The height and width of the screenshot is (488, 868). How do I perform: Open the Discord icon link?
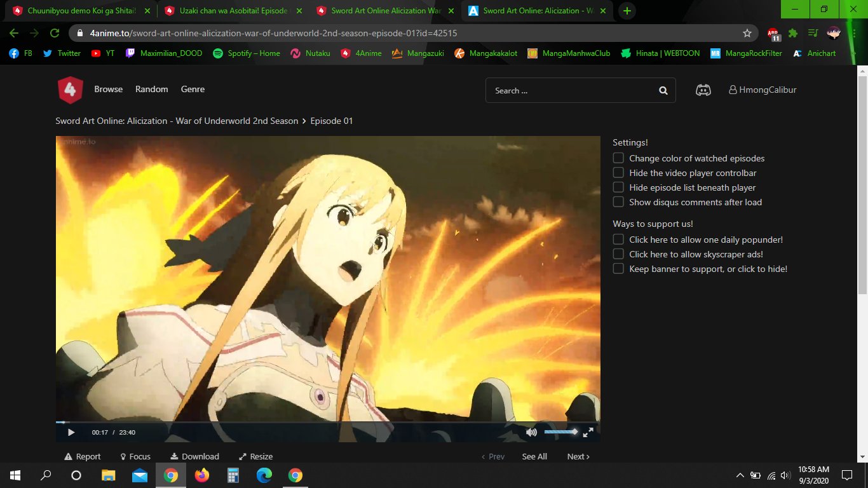703,90
